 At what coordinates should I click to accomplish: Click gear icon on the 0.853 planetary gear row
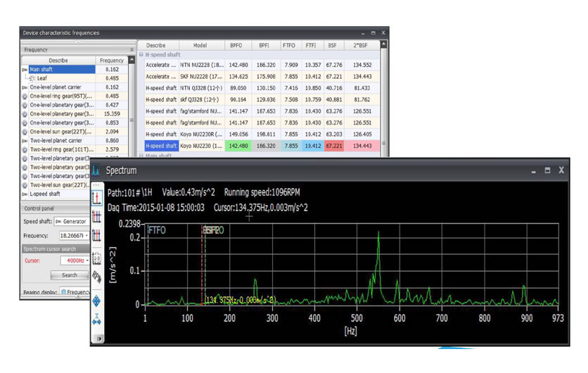25,122
